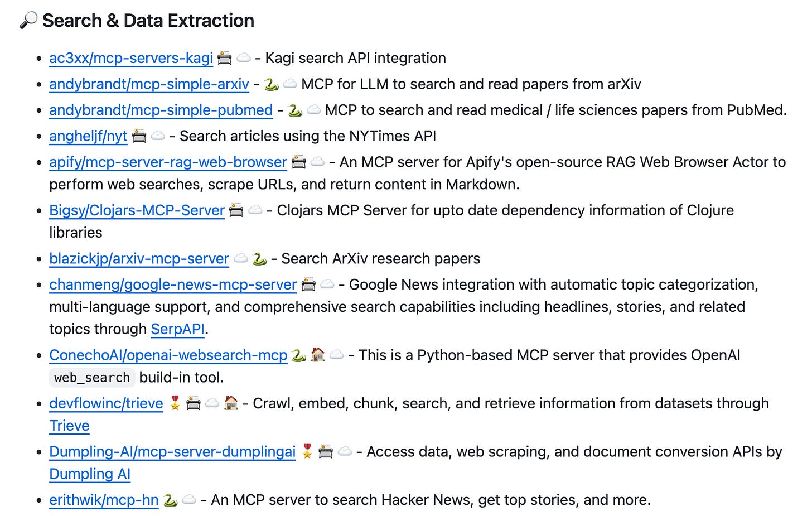Open the erithwik/mcp-hn link

pyautogui.click(x=104, y=500)
